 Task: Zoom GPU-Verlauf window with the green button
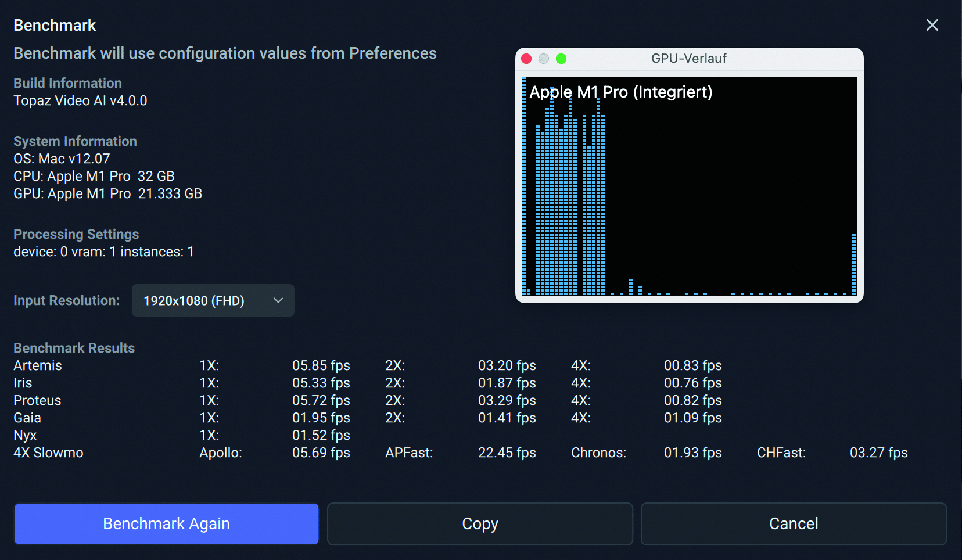561,59
